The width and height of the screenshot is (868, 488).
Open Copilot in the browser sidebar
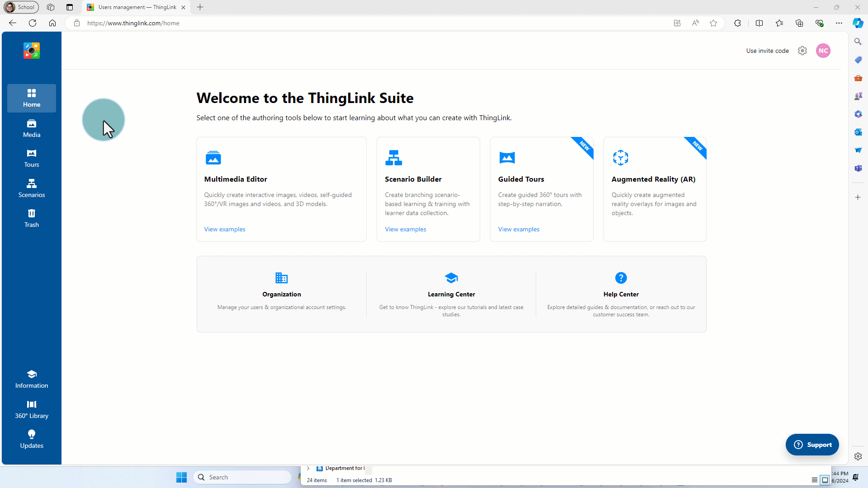pyautogui.click(x=858, y=23)
